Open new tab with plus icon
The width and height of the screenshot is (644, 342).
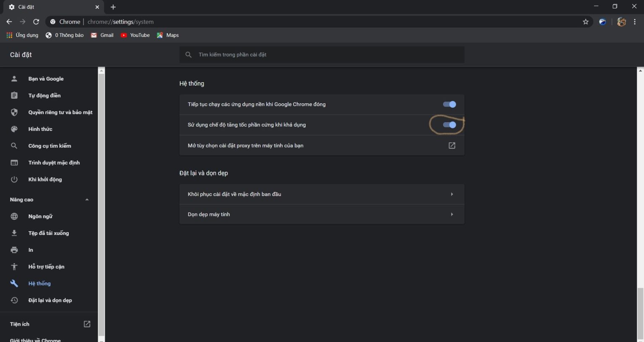(113, 7)
